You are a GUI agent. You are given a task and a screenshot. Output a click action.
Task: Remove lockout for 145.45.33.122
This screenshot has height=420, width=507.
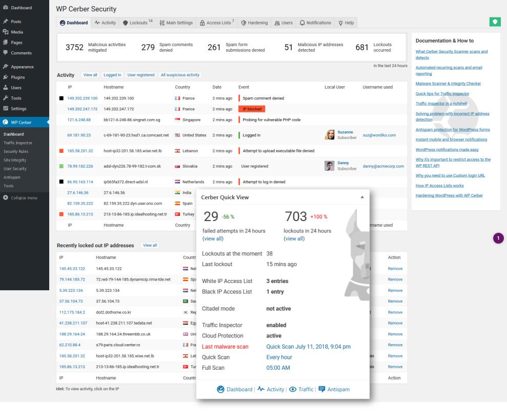395,269
